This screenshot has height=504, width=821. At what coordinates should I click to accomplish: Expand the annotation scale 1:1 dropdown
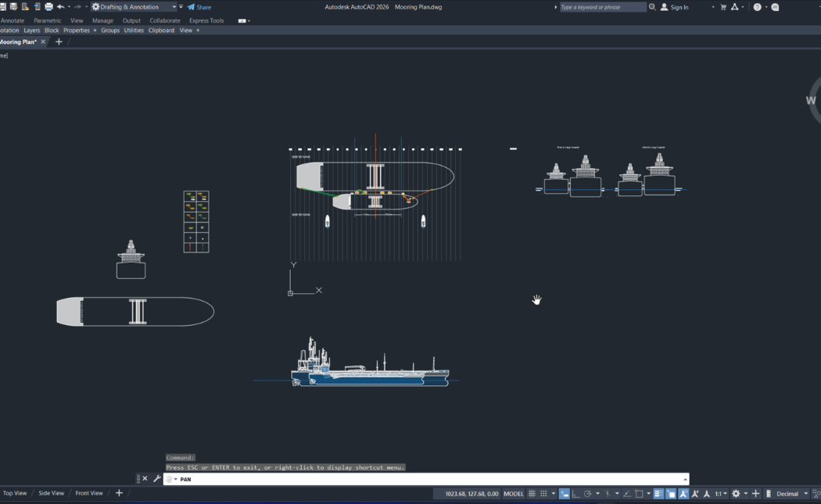pos(720,494)
